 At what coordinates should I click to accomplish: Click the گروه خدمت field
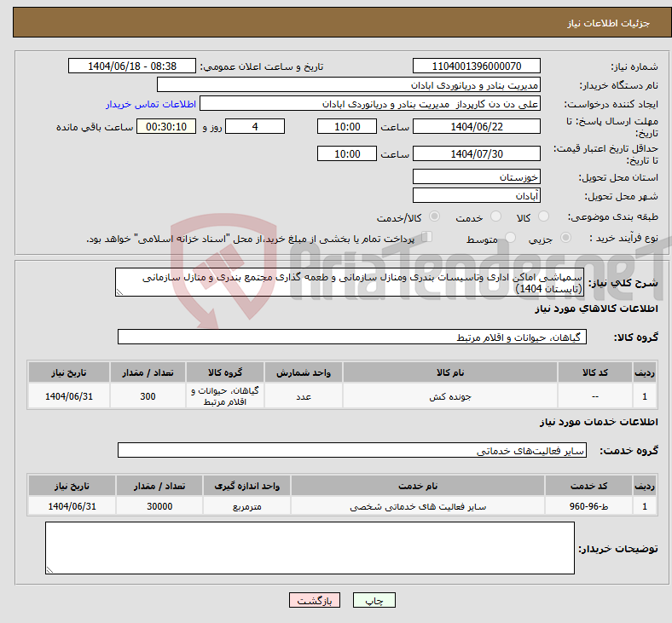(352, 450)
